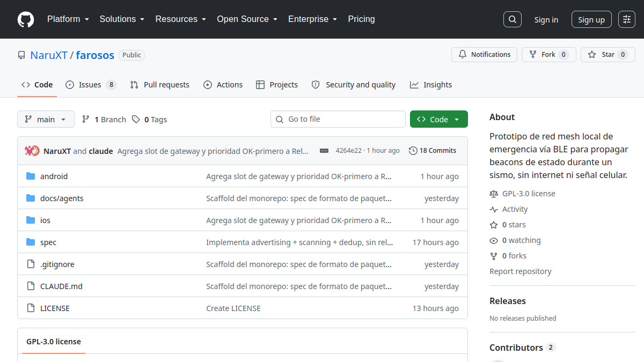Viewport: 644px width, 362px height.
Task: Click the repository icon next to NaruXT
Action: [21, 55]
